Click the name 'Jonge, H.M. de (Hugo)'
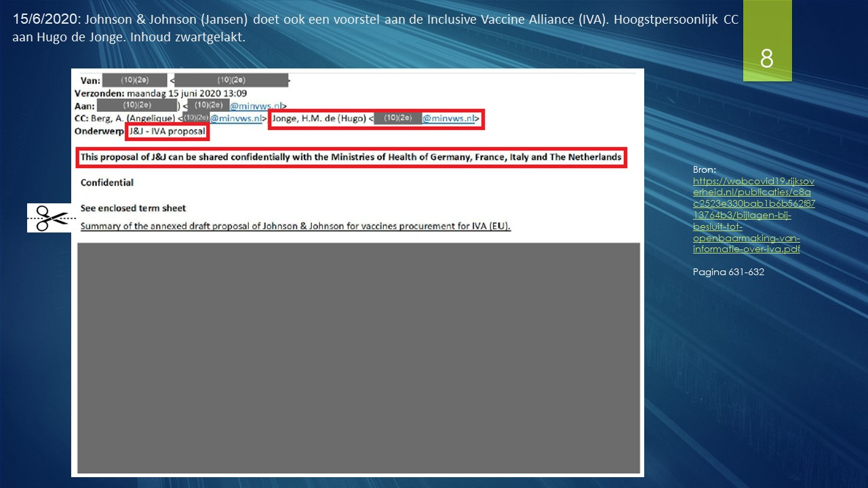This screenshot has width=868, height=488. point(319,119)
